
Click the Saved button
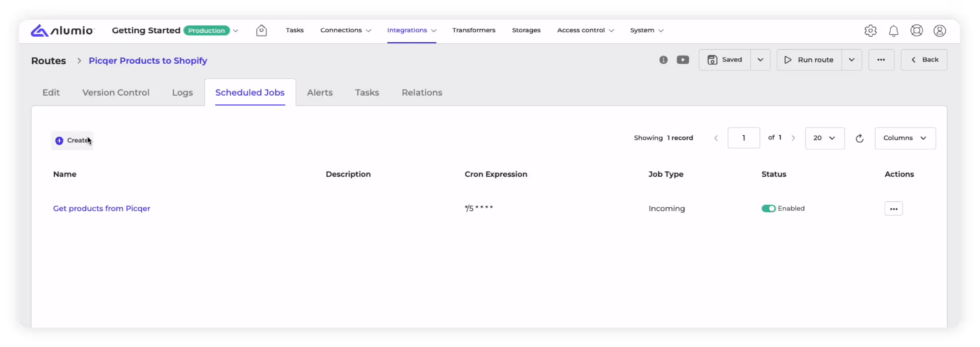[x=725, y=60]
